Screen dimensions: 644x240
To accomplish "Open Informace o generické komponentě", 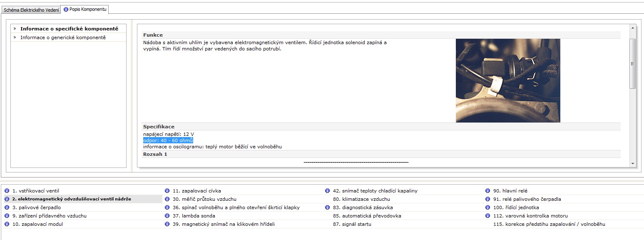I will click(x=63, y=37).
